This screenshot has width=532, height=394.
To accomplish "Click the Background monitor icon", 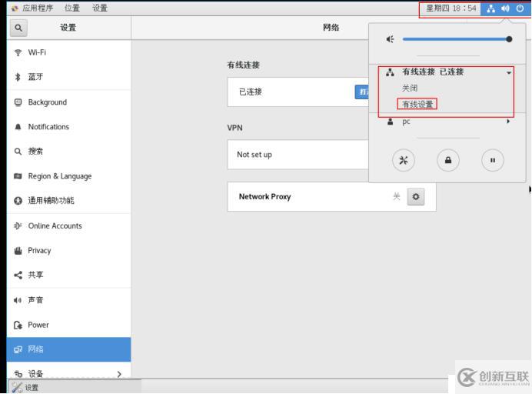I will [18, 102].
